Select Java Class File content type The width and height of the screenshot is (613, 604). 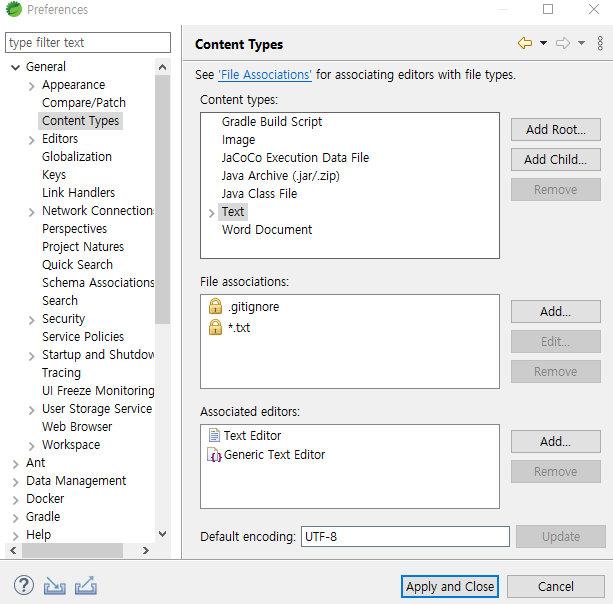coord(259,194)
